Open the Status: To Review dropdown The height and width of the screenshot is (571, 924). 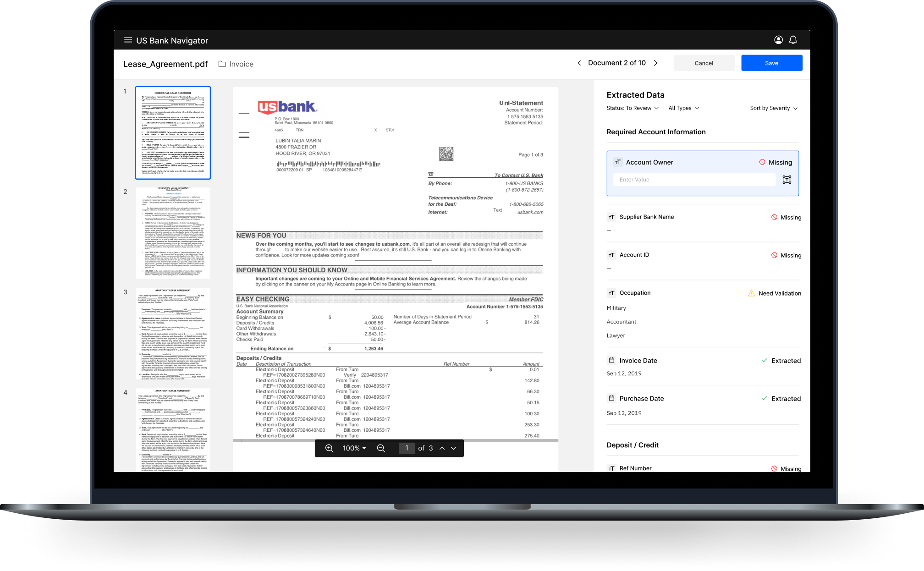(x=632, y=108)
